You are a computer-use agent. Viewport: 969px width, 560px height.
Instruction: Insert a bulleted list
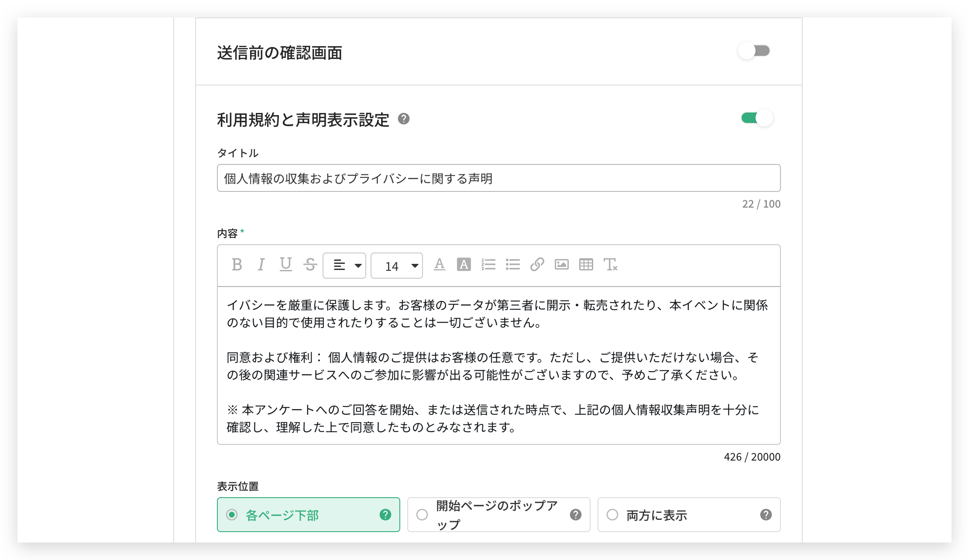point(513,265)
